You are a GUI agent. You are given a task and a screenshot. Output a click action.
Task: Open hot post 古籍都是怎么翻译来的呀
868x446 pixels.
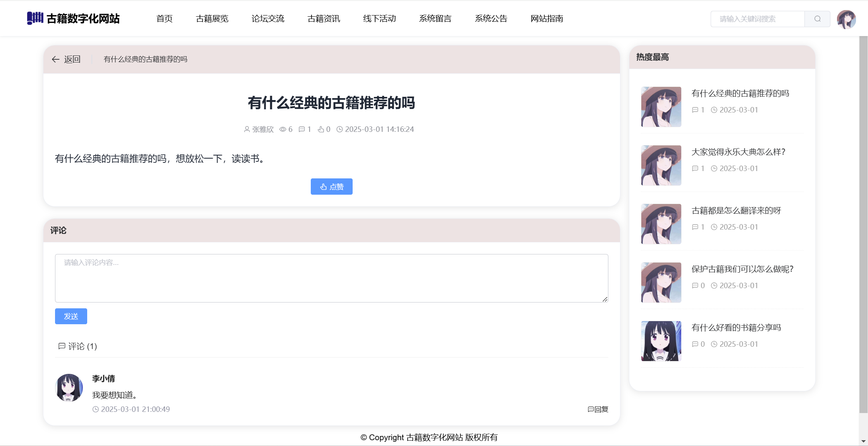click(736, 211)
